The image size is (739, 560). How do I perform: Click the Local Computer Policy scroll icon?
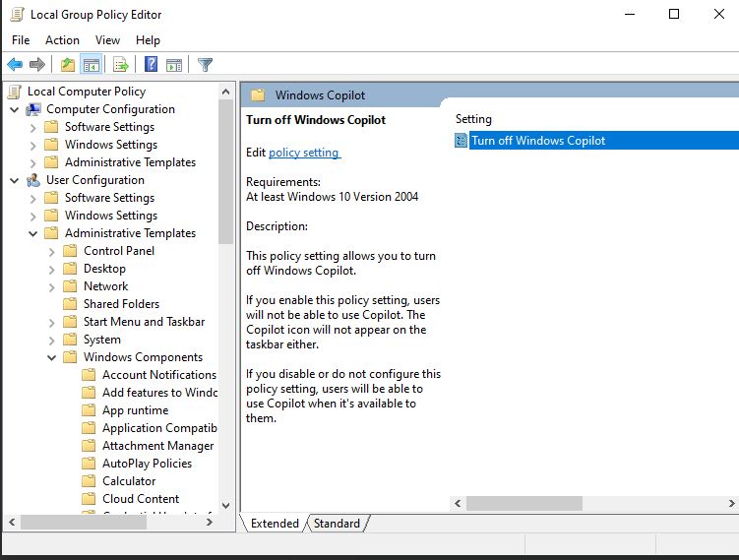coord(15,92)
